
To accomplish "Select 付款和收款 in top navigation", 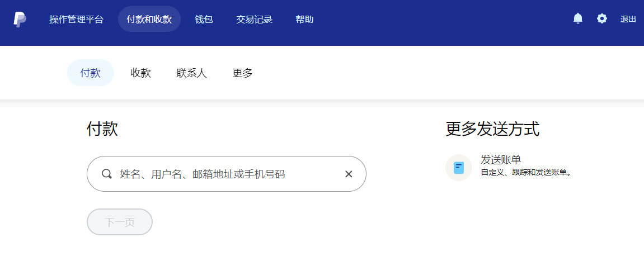I will 149,19.
